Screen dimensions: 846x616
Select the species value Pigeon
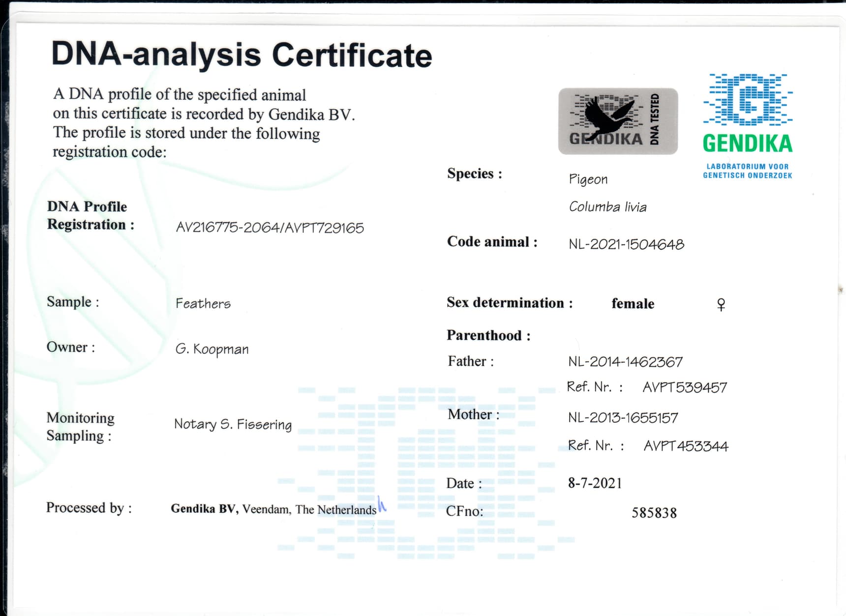(588, 179)
